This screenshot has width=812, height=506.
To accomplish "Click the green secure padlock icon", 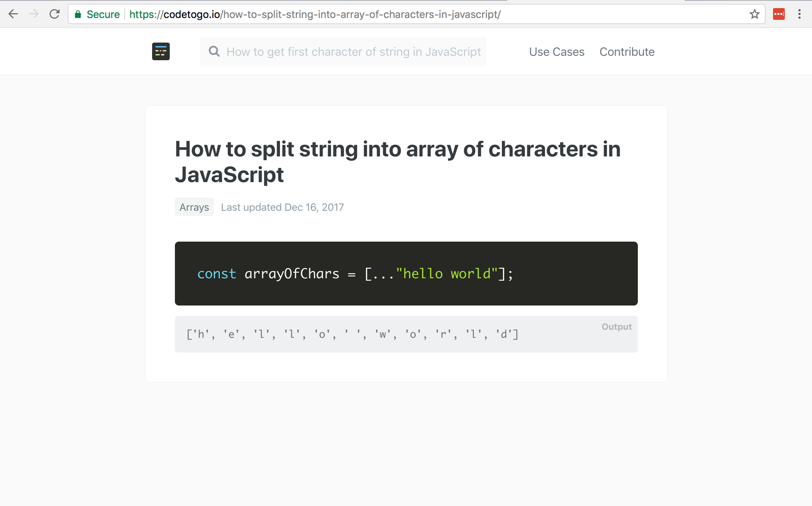I will (x=78, y=14).
